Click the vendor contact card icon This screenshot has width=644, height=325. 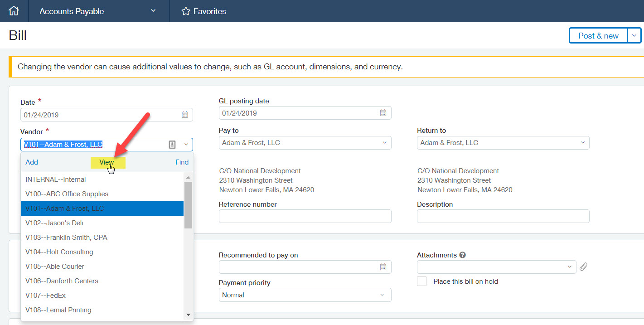pos(172,145)
